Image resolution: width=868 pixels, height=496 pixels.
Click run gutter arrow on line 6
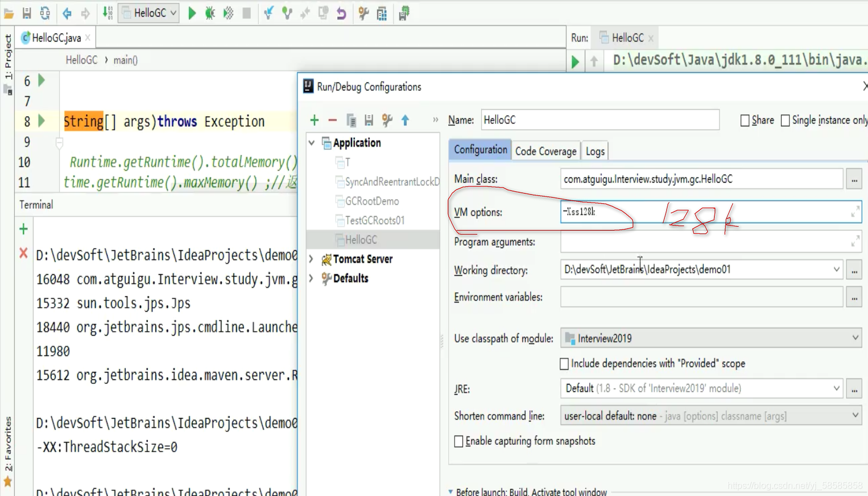(x=42, y=80)
